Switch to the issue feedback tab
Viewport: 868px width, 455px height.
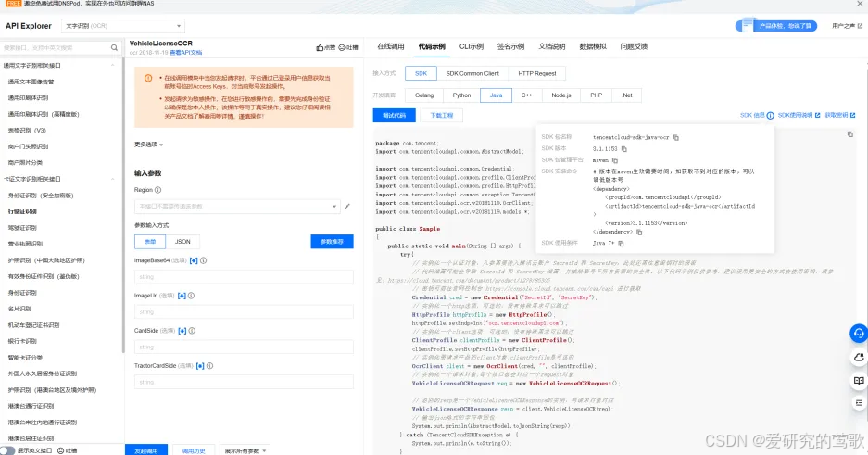[634, 46]
